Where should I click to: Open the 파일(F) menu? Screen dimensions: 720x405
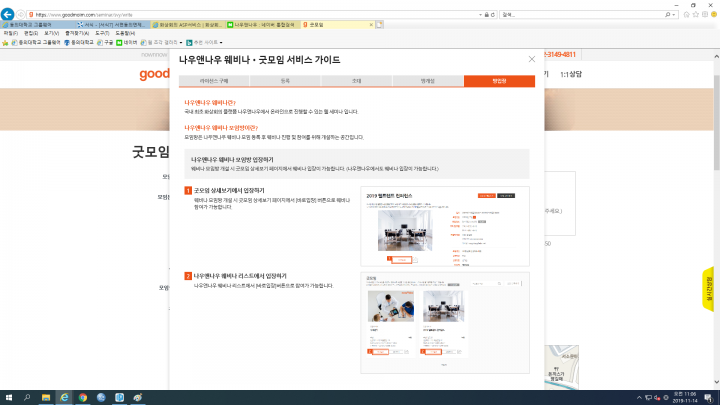(x=11, y=34)
